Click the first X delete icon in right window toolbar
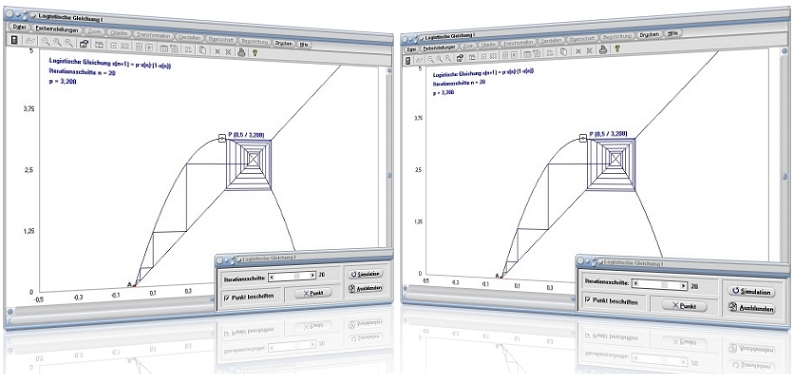The image size is (794, 374). (x=578, y=51)
